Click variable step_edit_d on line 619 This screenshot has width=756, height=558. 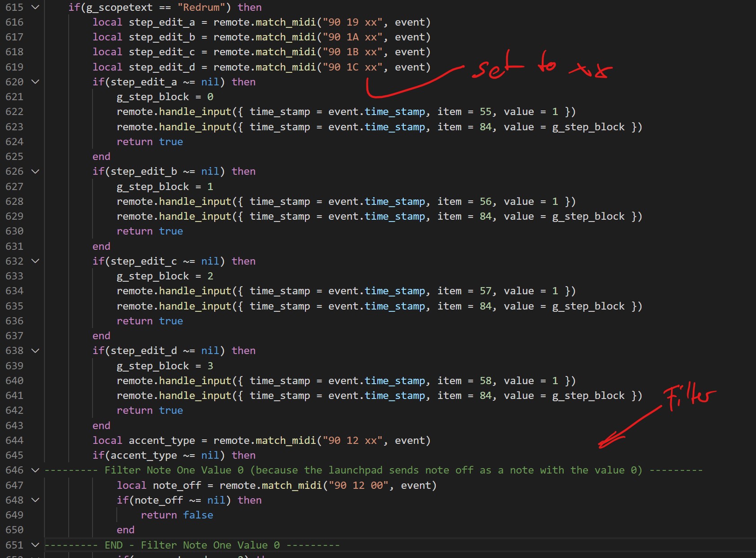(162, 67)
